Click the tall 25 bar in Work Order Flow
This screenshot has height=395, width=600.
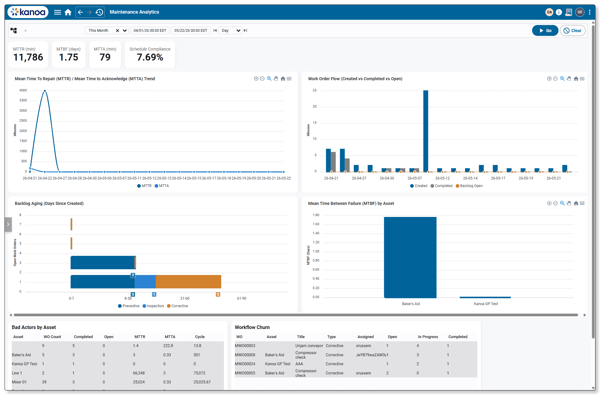click(x=426, y=131)
